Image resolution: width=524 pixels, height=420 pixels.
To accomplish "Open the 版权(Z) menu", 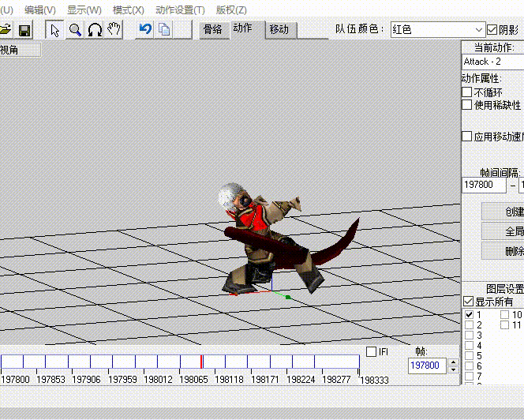I will [x=231, y=10].
